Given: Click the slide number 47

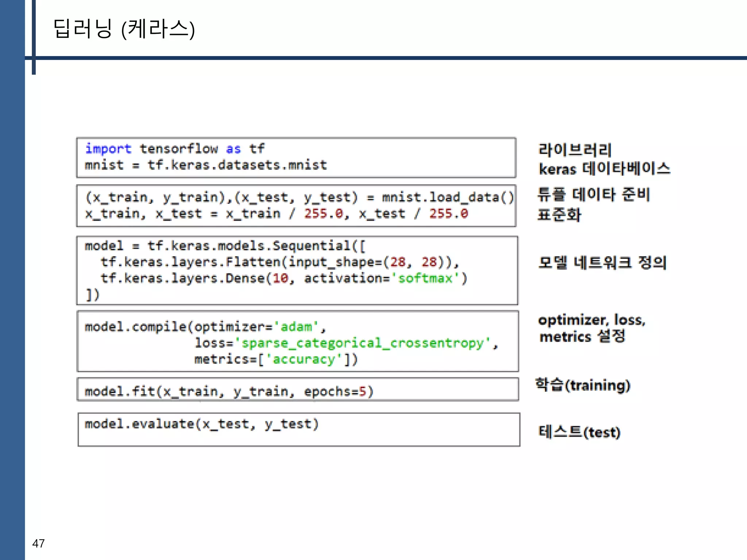Looking at the screenshot, I should (x=38, y=544).
